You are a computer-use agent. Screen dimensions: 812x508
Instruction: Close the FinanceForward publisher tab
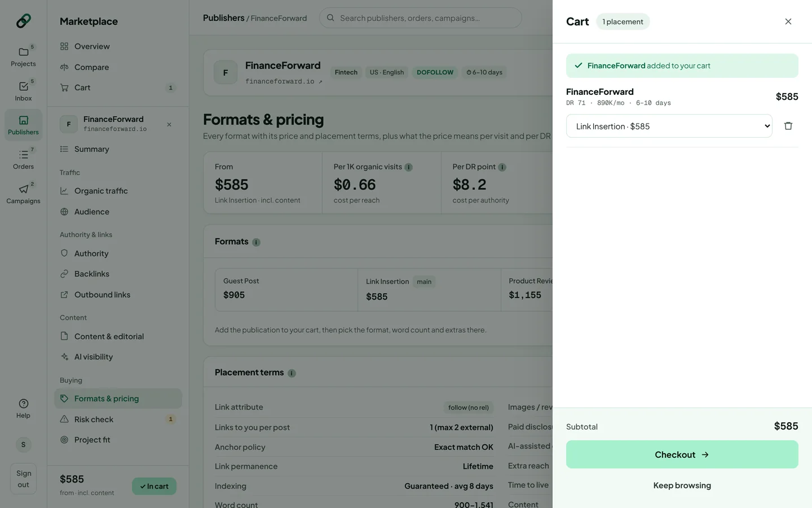[169, 125]
